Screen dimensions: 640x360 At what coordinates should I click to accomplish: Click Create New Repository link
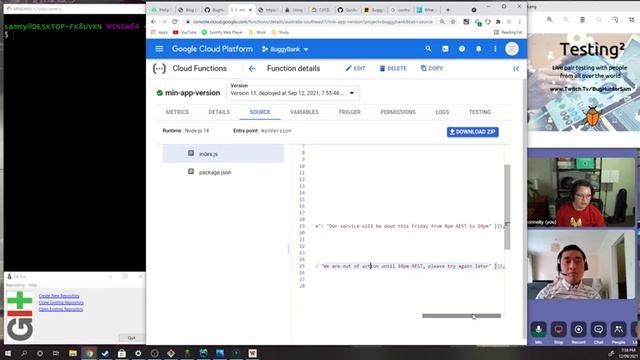[59, 296]
